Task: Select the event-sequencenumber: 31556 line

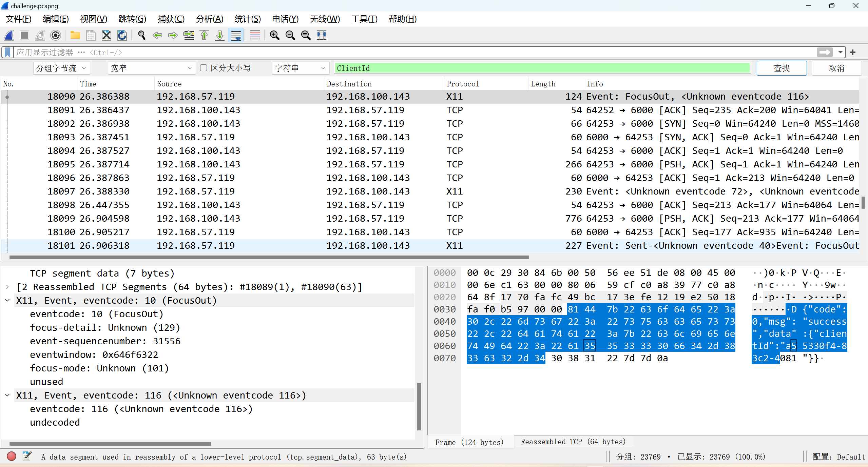Action: click(105, 341)
